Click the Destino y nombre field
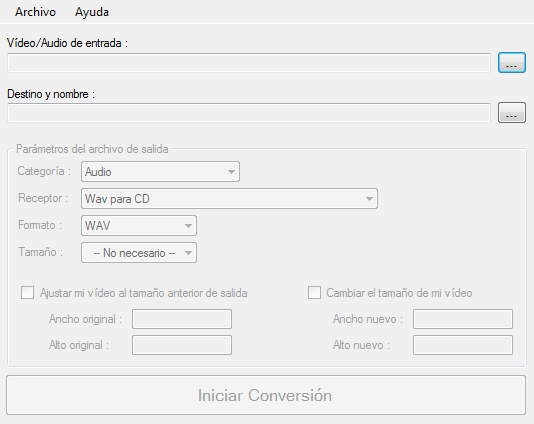Viewport: 534px width, 424px height. pyautogui.click(x=249, y=113)
